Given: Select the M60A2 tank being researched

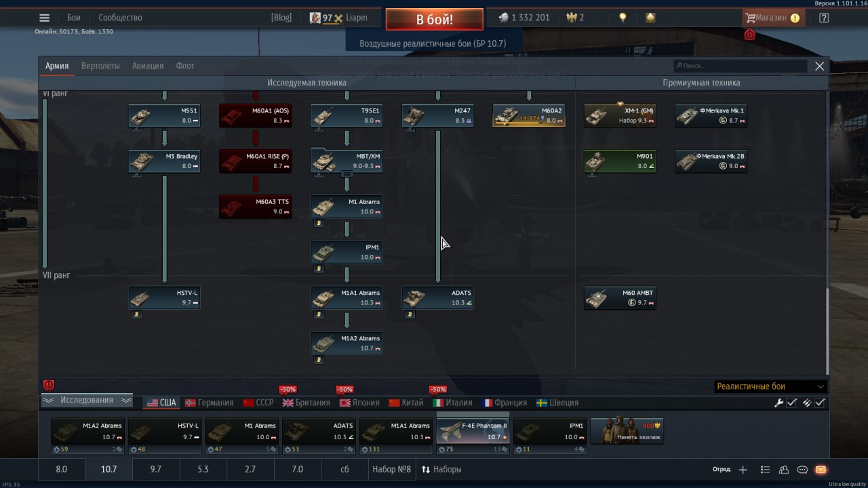Looking at the screenshot, I should click(529, 115).
